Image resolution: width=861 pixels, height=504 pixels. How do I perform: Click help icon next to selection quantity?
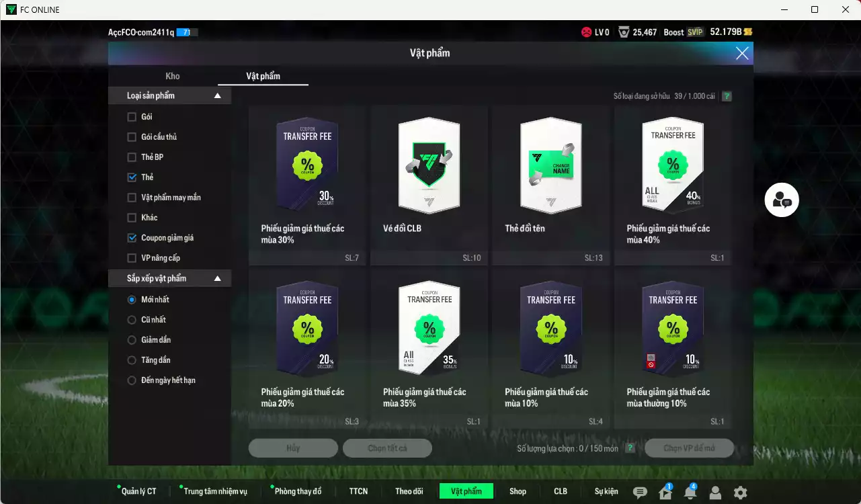[x=630, y=448]
